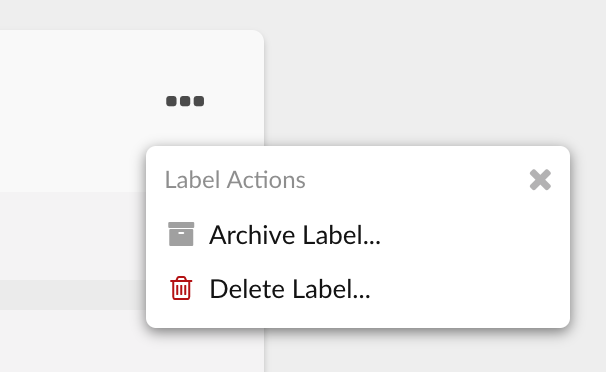The width and height of the screenshot is (606, 372).
Task: Open the three-dot label options button
Action: [185, 101]
